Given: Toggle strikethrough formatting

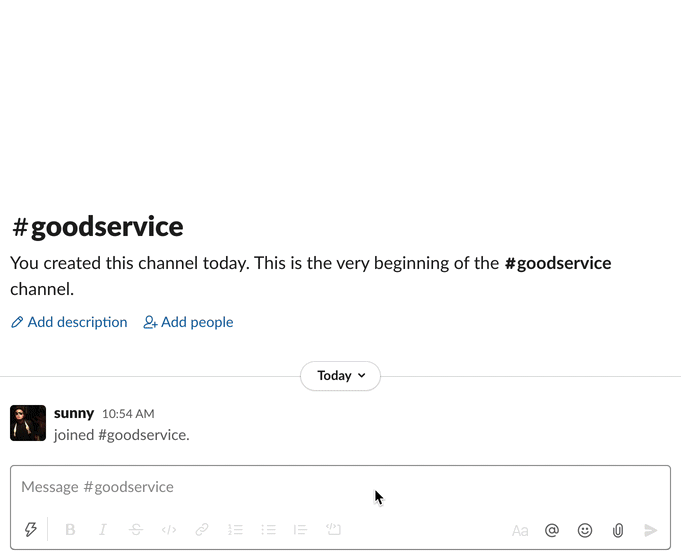Looking at the screenshot, I should point(136,530).
